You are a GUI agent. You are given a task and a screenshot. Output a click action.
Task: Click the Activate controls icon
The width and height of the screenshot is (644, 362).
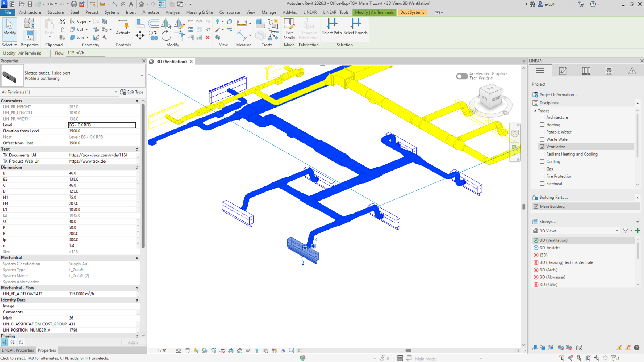click(123, 27)
